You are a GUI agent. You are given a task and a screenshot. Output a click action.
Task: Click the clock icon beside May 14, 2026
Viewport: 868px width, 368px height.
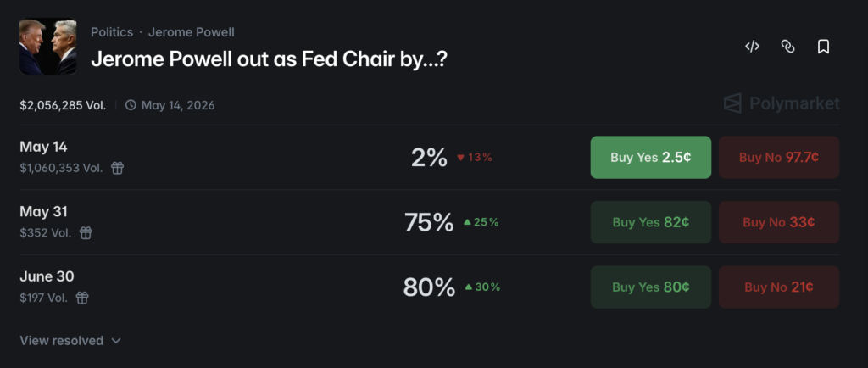click(x=131, y=106)
